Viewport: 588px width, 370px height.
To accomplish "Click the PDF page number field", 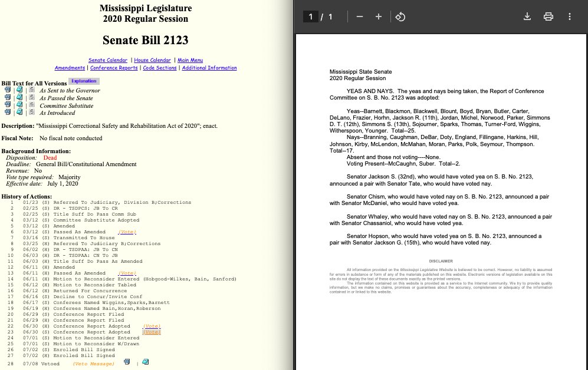I will point(310,17).
